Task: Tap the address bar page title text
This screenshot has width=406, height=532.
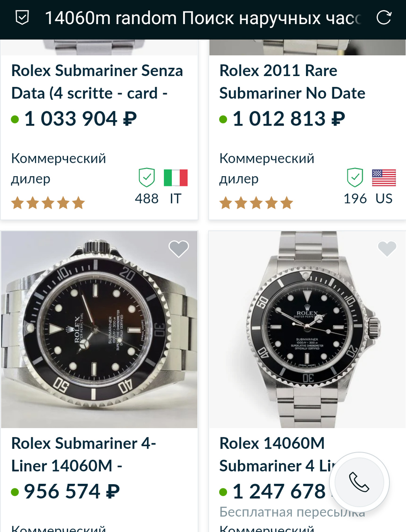Action: [x=203, y=18]
